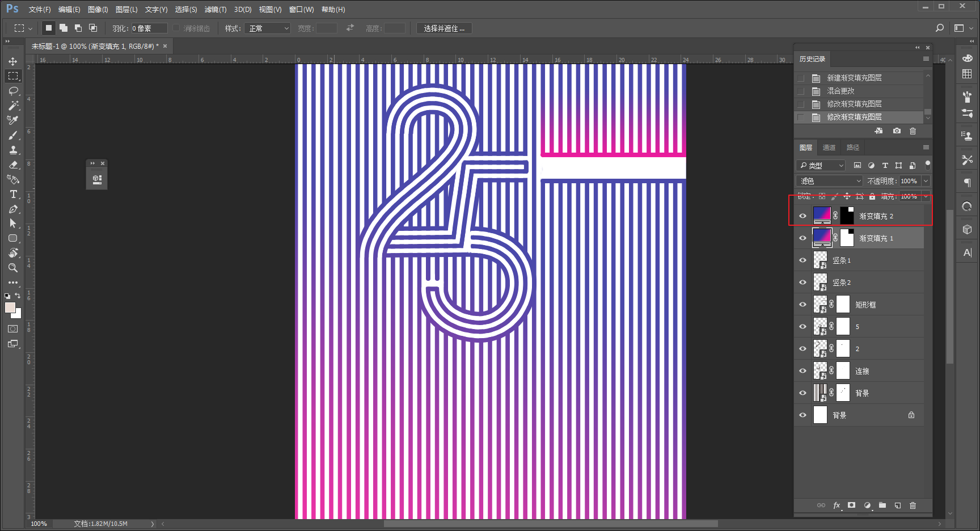The image size is (980, 531).
Task: Choose the Intersect with selection button
Action: click(93, 28)
